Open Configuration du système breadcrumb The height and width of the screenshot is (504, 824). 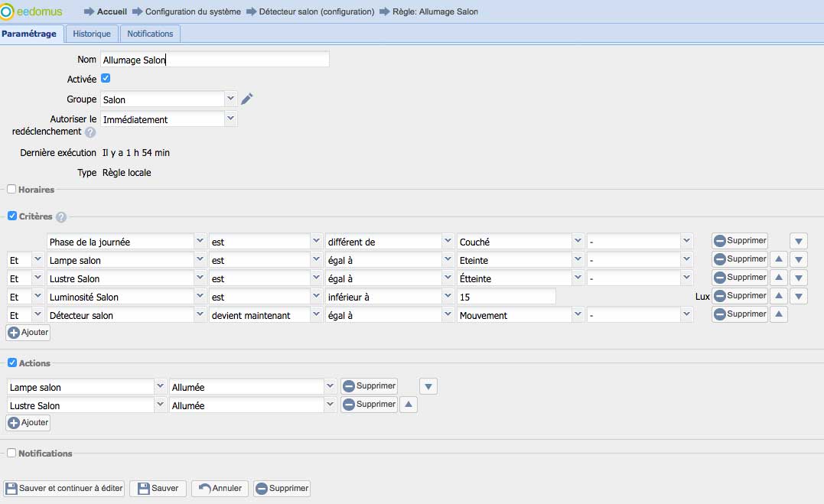193,11
